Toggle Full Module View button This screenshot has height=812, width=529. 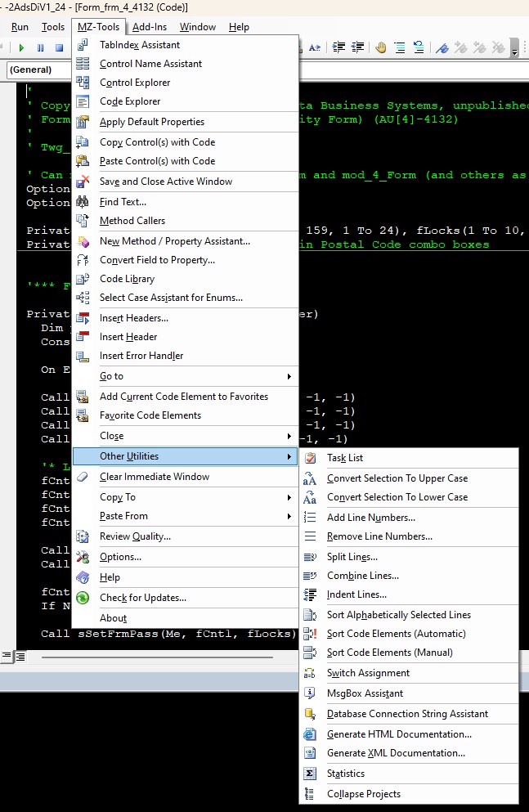tap(20, 656)
